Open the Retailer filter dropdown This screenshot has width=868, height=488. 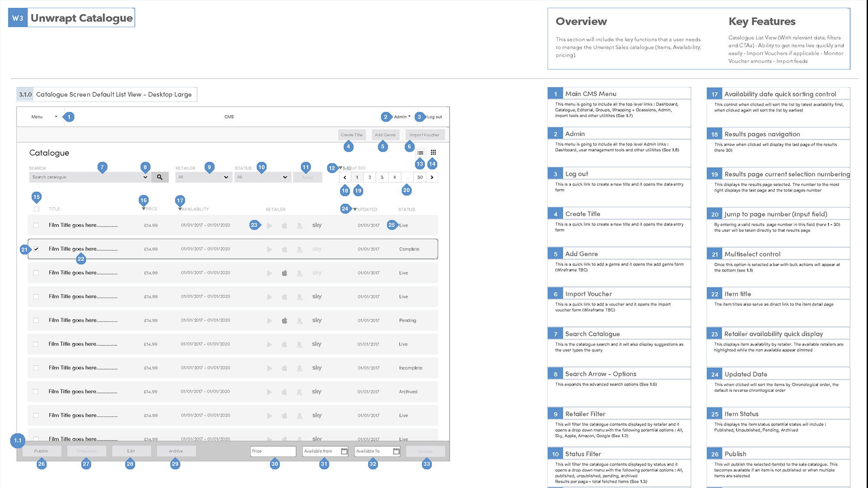pos(204,177)
